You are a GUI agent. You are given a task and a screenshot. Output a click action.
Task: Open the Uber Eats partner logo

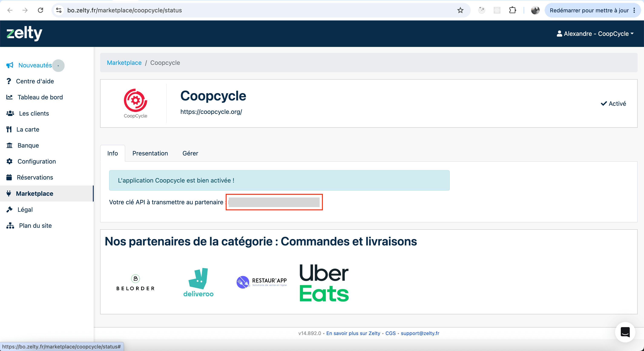[324, 283]
